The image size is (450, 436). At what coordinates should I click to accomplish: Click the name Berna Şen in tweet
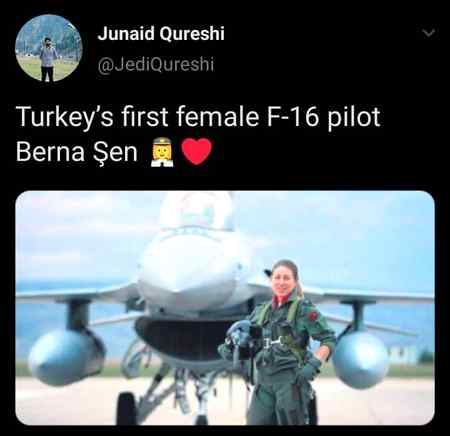[x=76, y=152]
